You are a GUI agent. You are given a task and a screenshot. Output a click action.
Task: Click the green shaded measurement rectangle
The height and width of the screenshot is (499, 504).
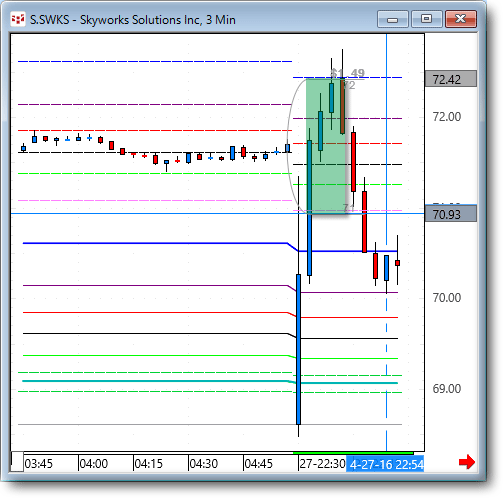point(326,145)
